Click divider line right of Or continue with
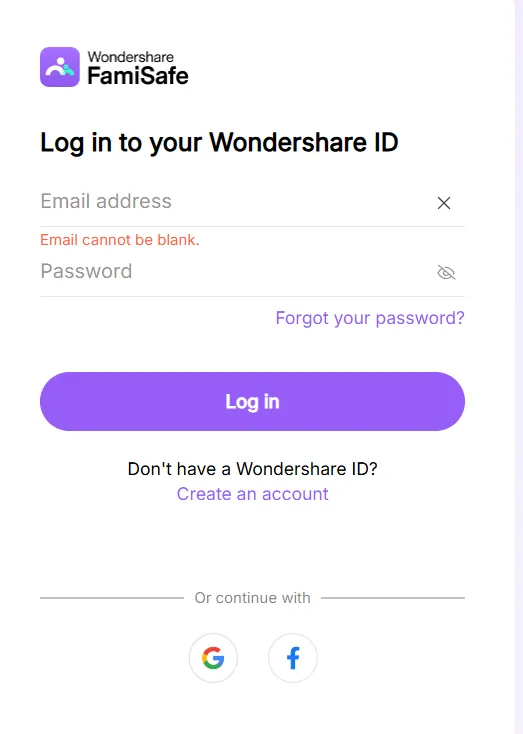The width and height of the screenshot is (523, 734). [393, 598]
